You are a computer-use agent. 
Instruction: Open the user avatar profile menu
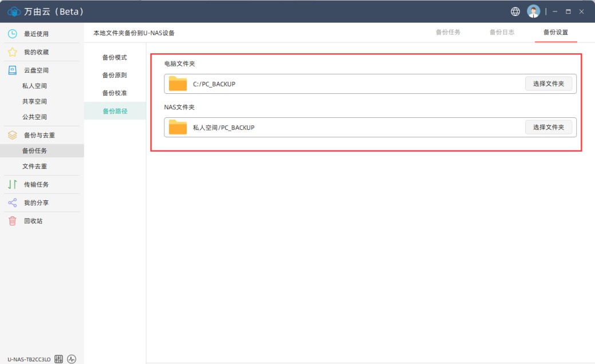(533, 11)
